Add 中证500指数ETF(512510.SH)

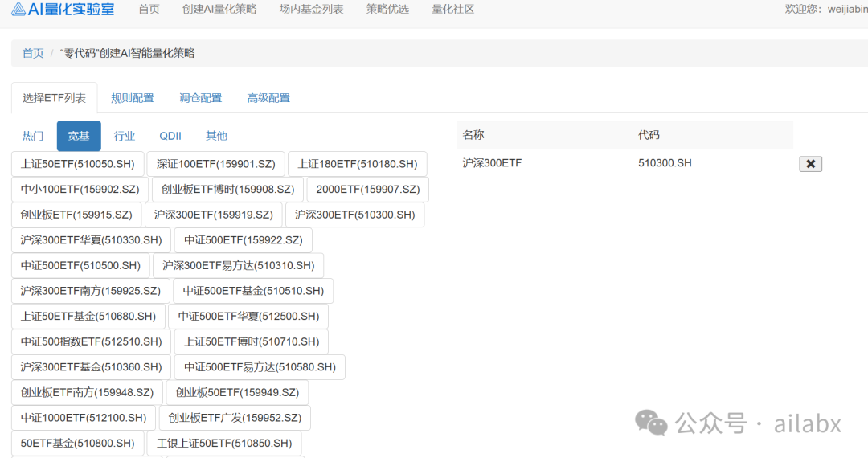pos(92,341)
